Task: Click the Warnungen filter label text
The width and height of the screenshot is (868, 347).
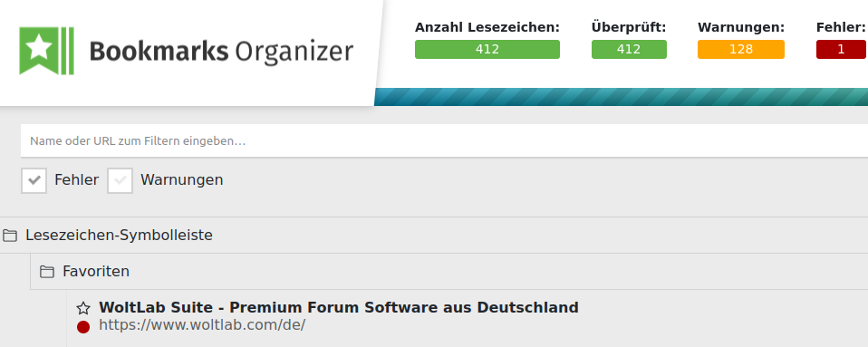Action: pos(181,180)
